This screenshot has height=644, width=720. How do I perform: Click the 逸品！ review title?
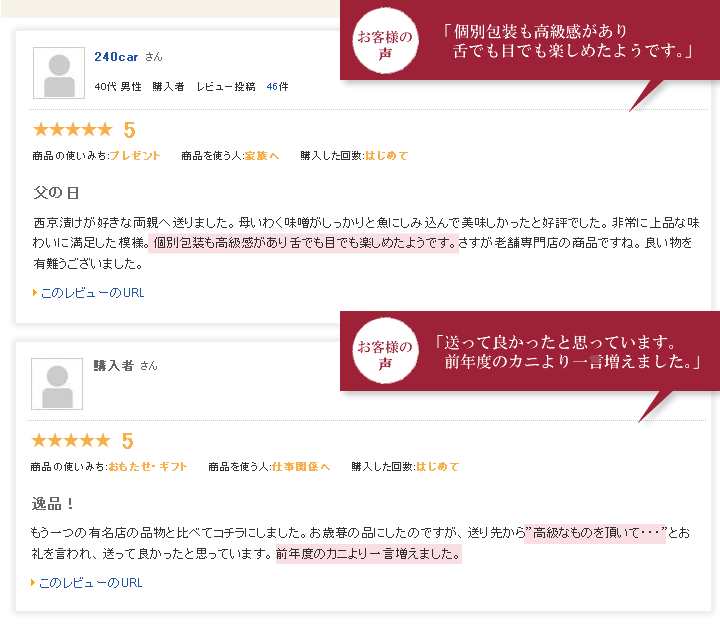pyautogui.click(x=55, y=503)
